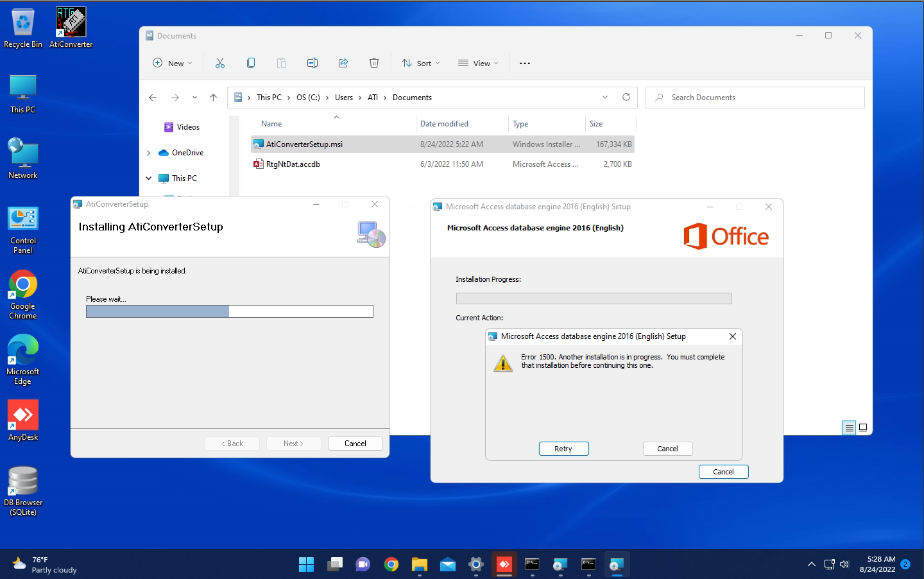
Task: Launch Google Chrome from the taskbar
Action: coord(391,564)
